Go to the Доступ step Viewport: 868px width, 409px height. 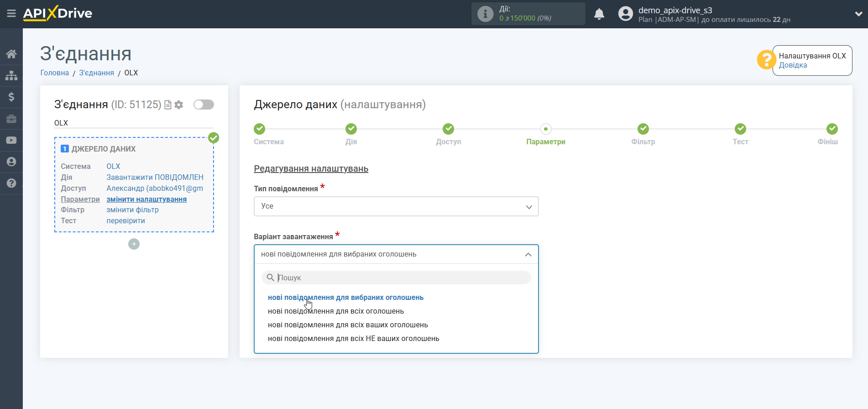449,129
